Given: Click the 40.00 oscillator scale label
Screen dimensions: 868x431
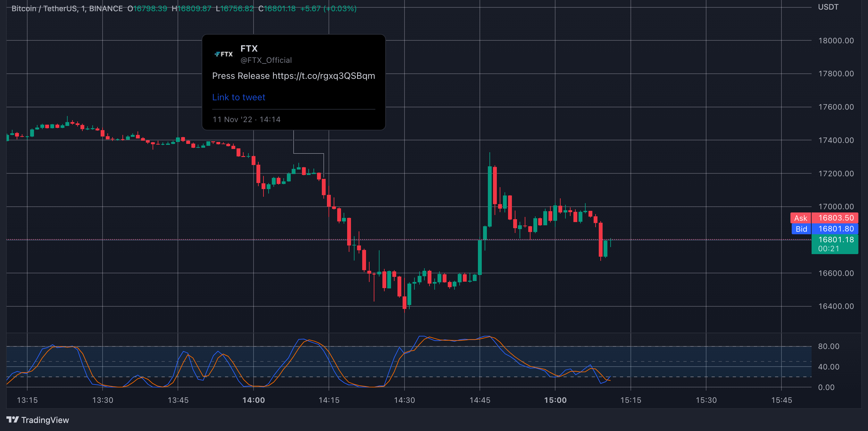Looking at the screenshot, I should pos(829,367).
